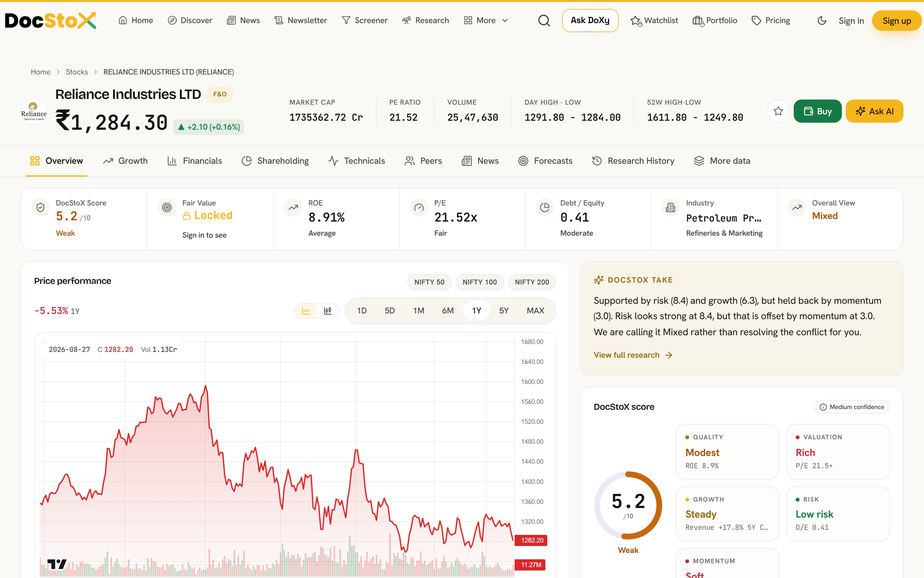
Task: Set chart range to 1D
Action: (x=362, y=311)
